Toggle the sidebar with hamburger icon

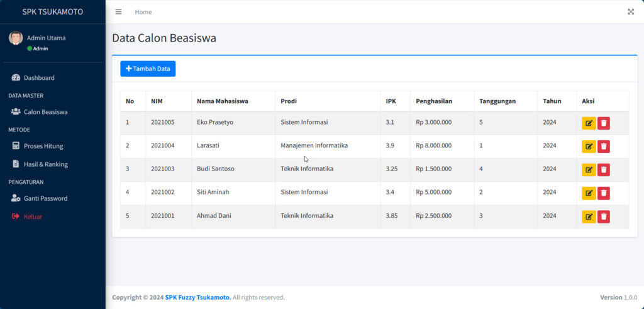(x=118, y=12)
